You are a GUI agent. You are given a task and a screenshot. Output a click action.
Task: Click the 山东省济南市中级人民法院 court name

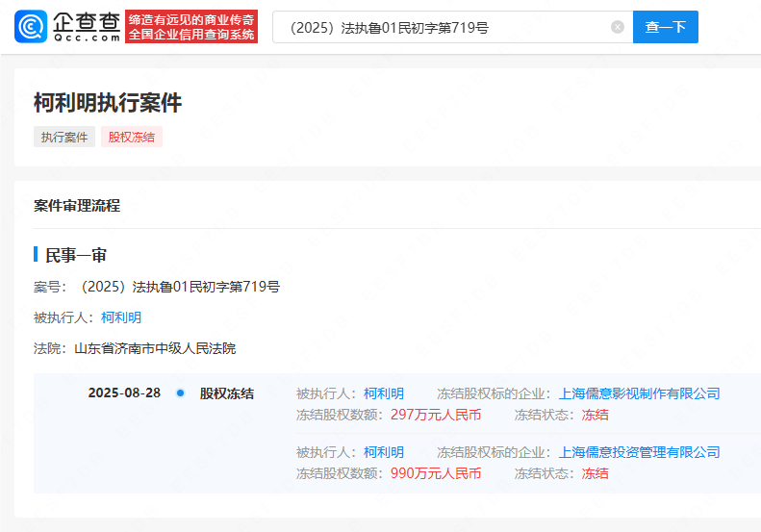155,348
